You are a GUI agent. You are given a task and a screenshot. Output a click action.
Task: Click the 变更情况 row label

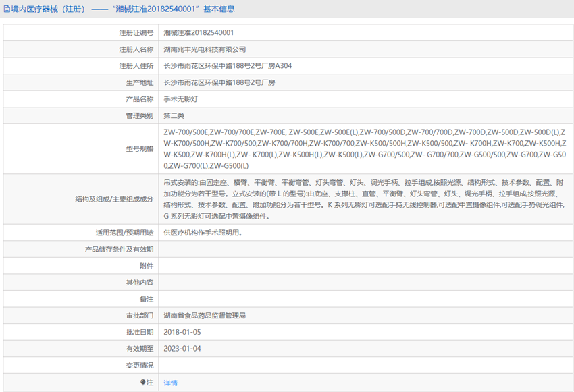pos(140,366)
